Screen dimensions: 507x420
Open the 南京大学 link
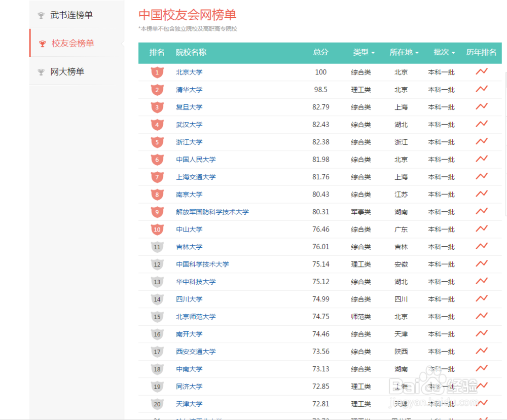189,195
